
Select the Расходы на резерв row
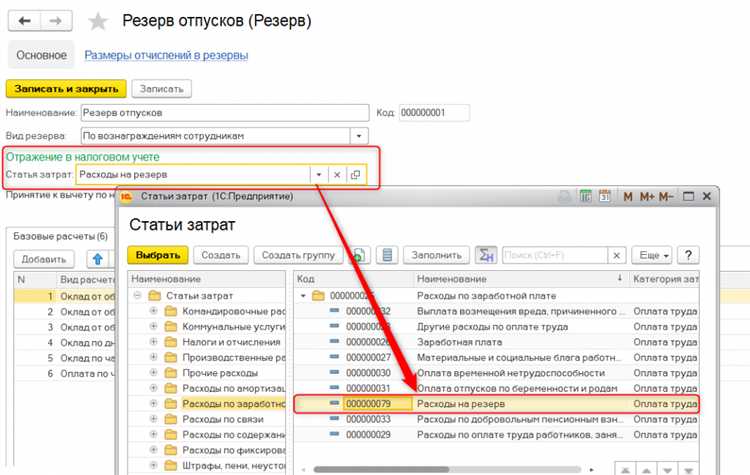(x=496, y=404)
